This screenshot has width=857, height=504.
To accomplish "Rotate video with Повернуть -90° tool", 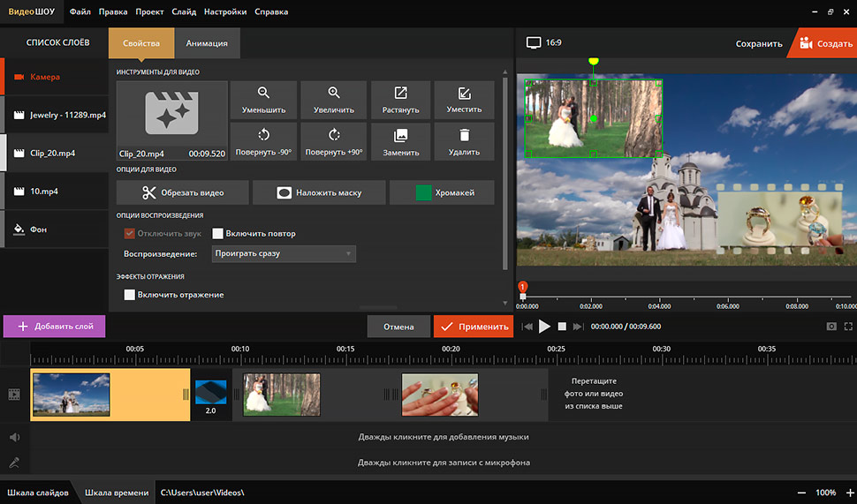I will pyautogui.click(x=263, y=141).
